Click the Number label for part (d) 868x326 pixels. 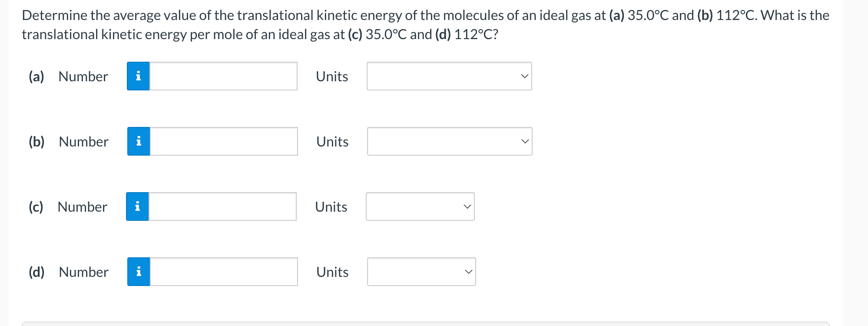pos(83,272)
